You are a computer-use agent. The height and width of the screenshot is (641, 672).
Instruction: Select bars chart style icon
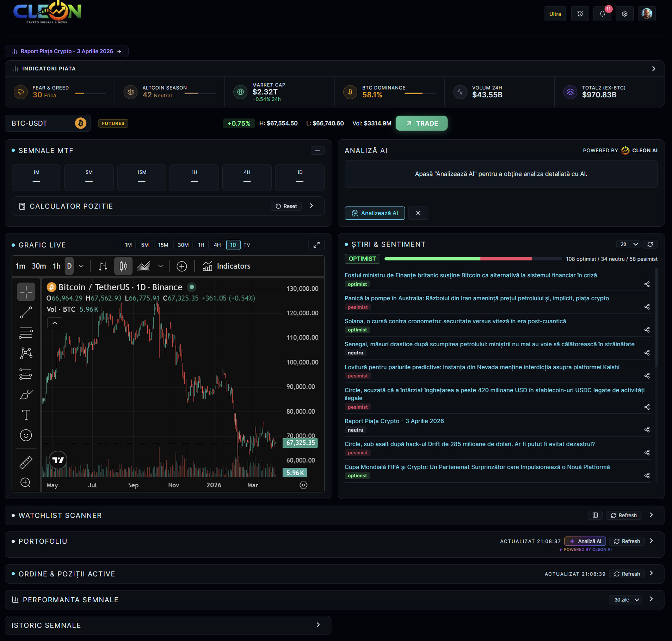(x=103, y=266)
